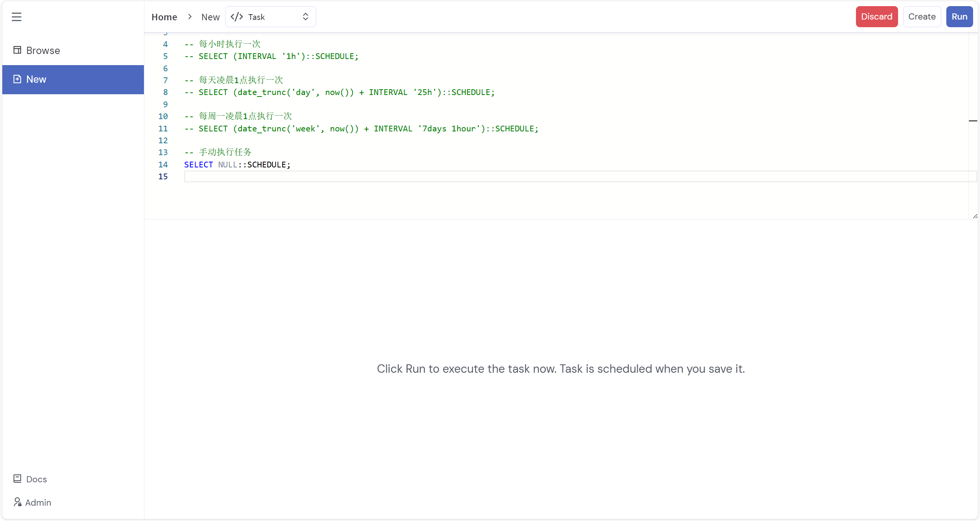The image size is (980, 521).
Task: Open the Admin link
Action: [x=38, y=503]
